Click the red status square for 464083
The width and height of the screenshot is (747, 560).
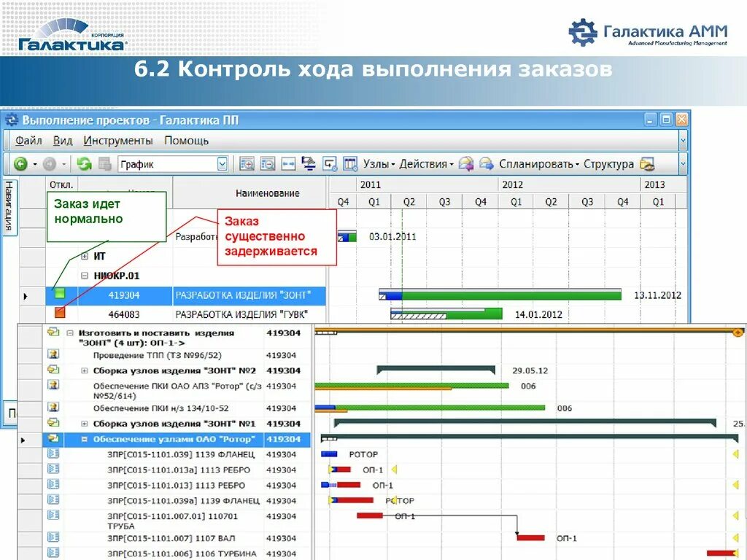pos(60,312)
